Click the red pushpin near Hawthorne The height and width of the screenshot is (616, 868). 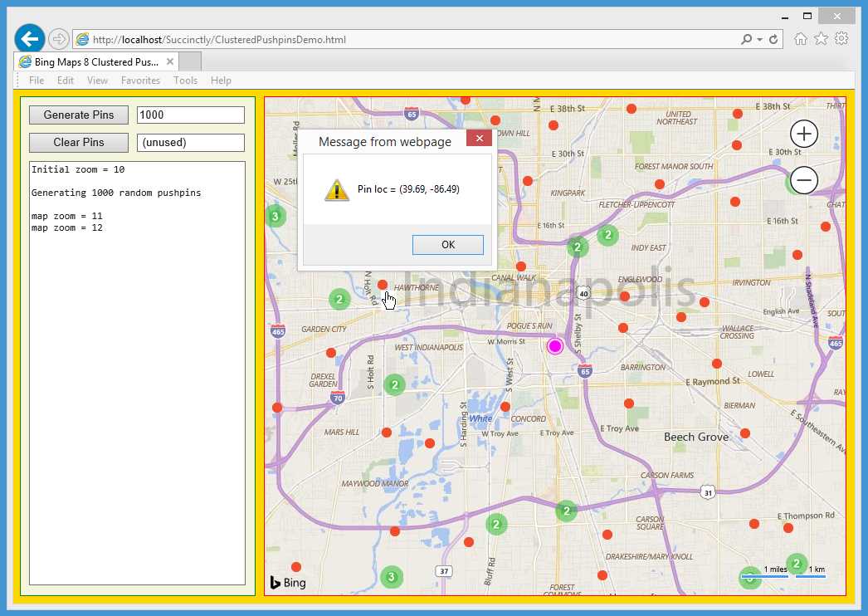click(382, 285)
